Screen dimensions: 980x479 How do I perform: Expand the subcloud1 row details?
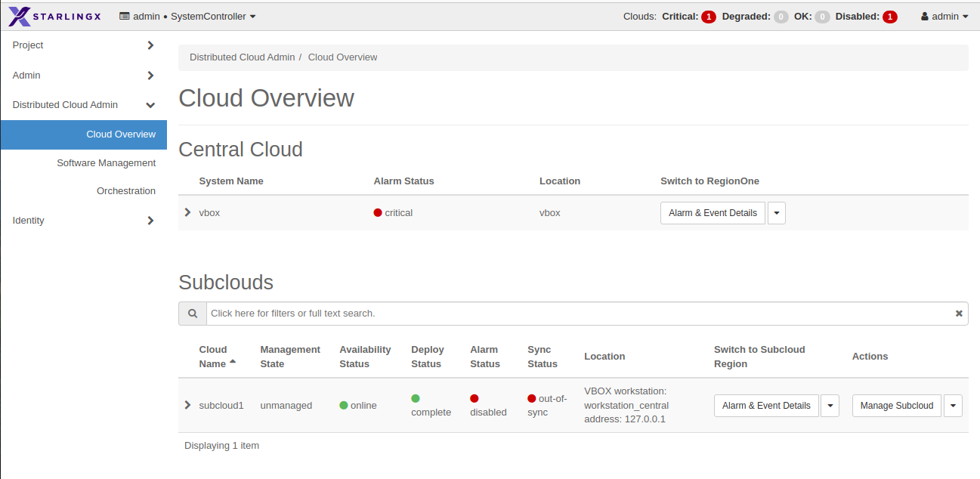point(187,405)
